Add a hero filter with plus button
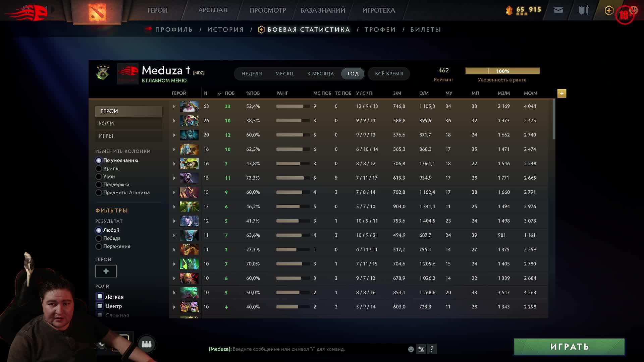This screenshot has height=362, width=644. pos(106,271)
